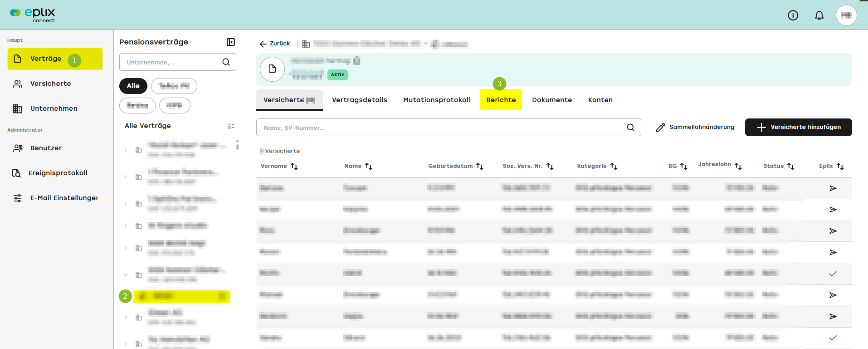Click the Aktiv status badge
The image size is (868, 349).
(x=337, y=75)
